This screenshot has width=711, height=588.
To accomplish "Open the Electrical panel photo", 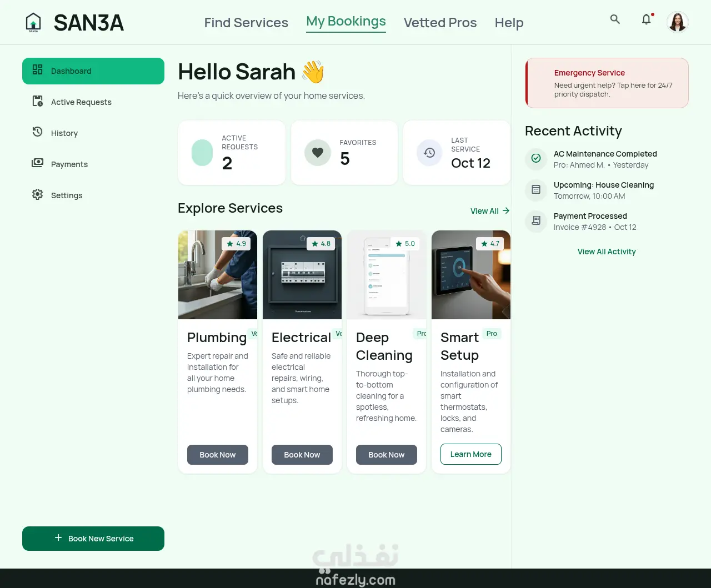I will tap(302, 275).
